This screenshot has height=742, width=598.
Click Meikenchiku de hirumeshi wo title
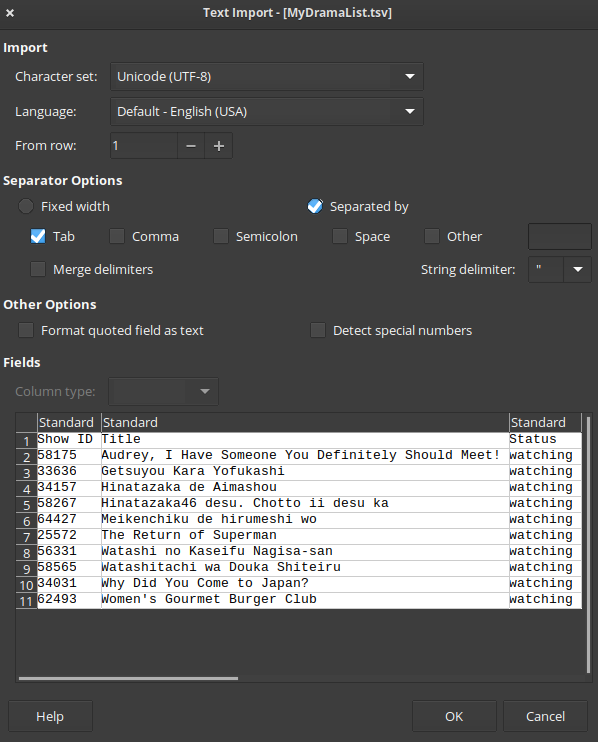click(305, 519)
